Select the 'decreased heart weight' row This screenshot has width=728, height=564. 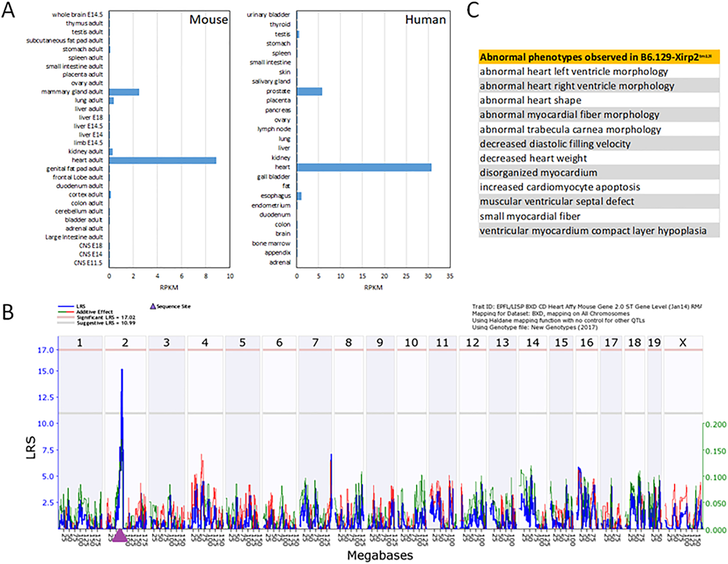tap(599, 158)
